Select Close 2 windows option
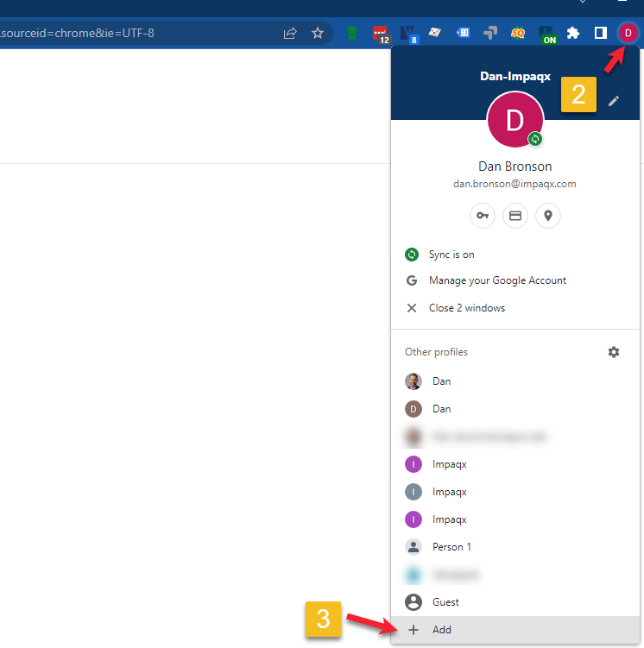The width and height of the screenshot is (644, 648). point(466,308)
